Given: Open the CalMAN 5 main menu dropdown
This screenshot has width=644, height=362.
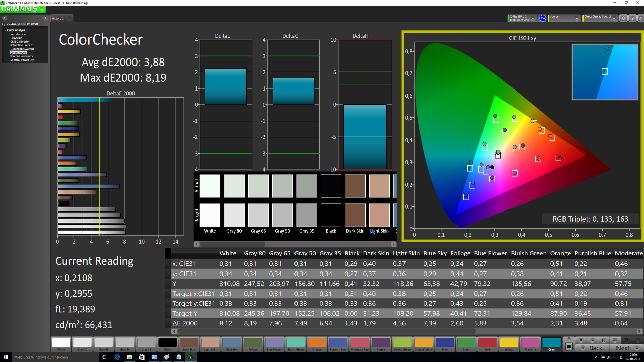Looking at the screenshot, I should pos(42,9).
